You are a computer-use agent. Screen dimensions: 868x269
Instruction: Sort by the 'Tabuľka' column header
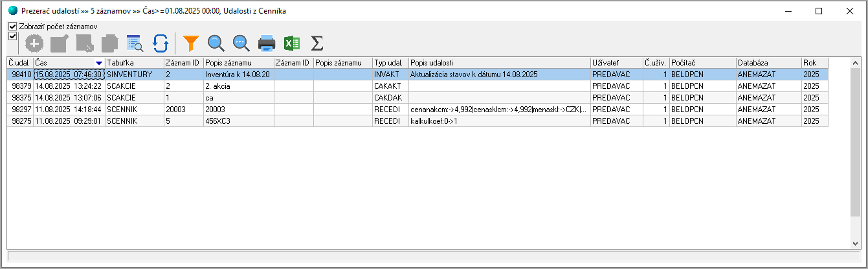134,63
